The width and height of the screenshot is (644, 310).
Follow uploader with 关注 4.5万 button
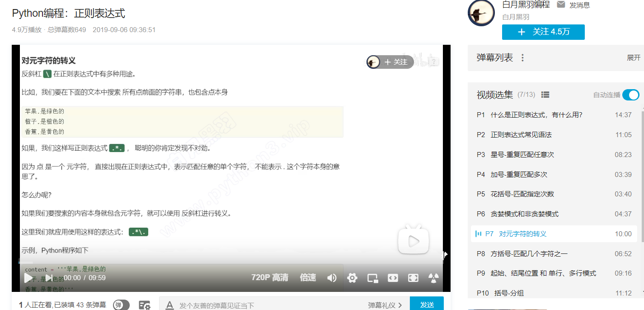pyautogui.click(x=543, y=32)
